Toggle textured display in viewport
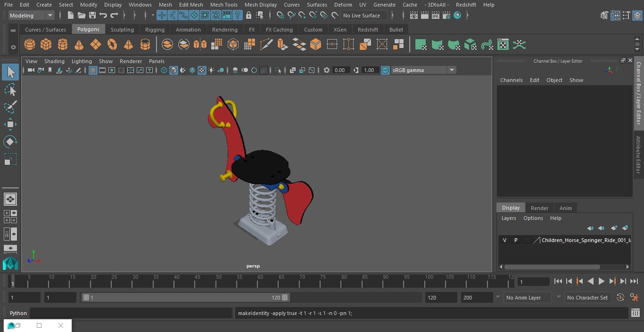644x332 pixels. coord(202,70)
